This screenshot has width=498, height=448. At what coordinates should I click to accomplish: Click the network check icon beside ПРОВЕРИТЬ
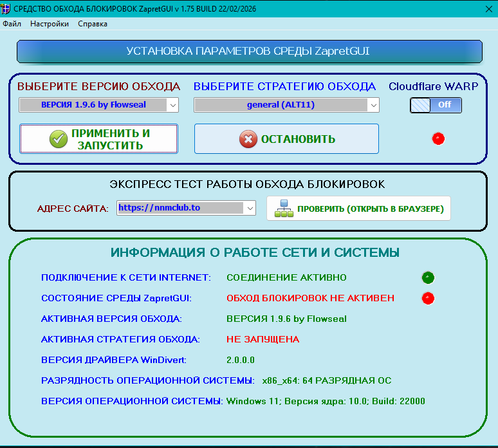point(283,209)
